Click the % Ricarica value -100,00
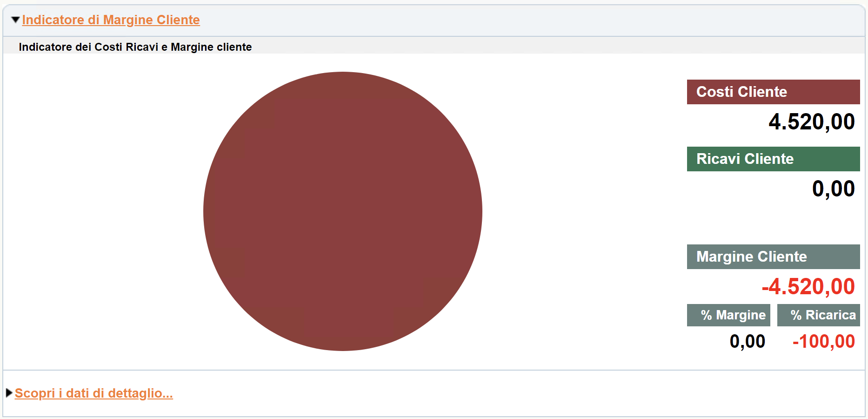The height and width of the screenshot is (419, 868). [823, 341]
